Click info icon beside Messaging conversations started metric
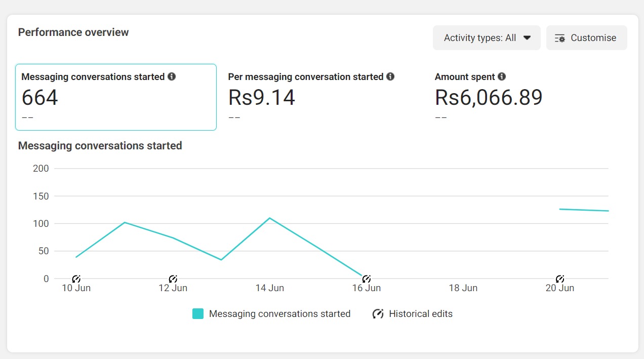This screenshot has height=359, width=644. click(172, 77)
